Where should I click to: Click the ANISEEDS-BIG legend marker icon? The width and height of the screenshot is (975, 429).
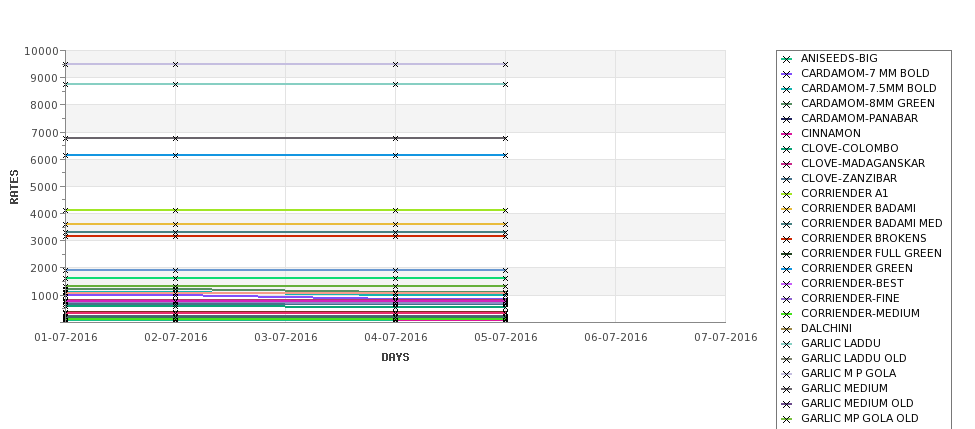pyautogui.click(x=787, y=59)
